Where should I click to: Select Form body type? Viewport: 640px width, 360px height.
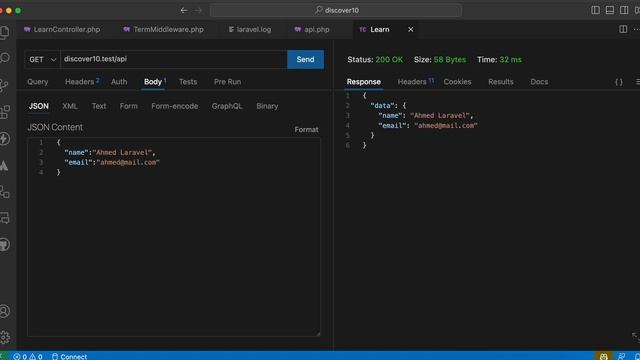point(129,106)
